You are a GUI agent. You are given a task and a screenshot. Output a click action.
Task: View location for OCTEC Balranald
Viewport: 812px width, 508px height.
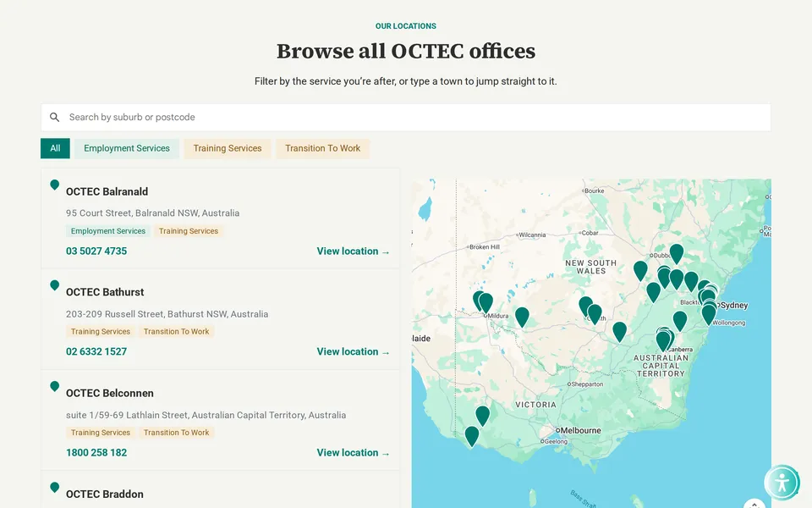click(354, 251)
